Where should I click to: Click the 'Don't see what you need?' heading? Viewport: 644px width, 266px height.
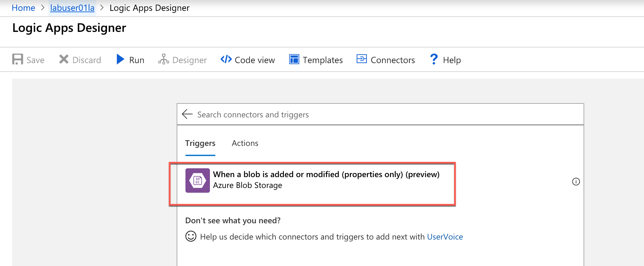click(233, 221)
